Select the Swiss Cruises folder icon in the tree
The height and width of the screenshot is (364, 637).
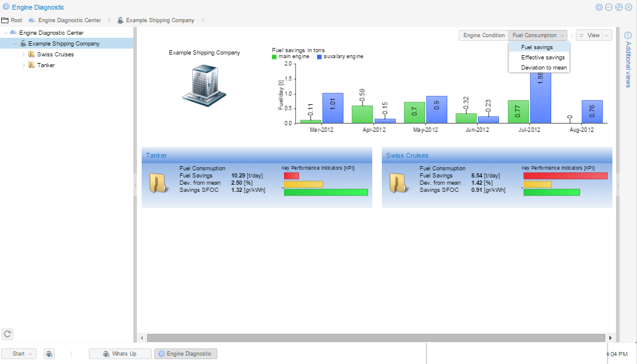32,54
